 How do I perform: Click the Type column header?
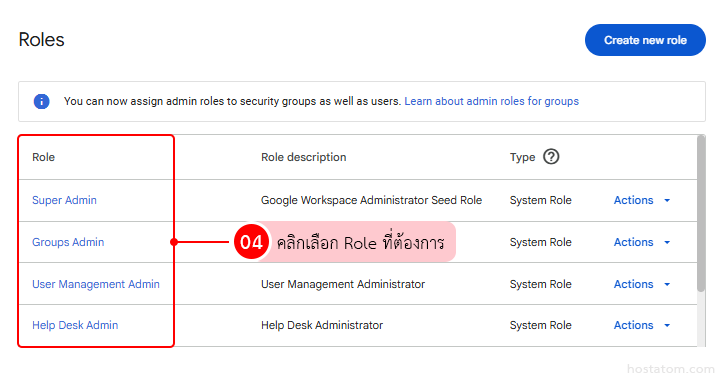point(522,157)
